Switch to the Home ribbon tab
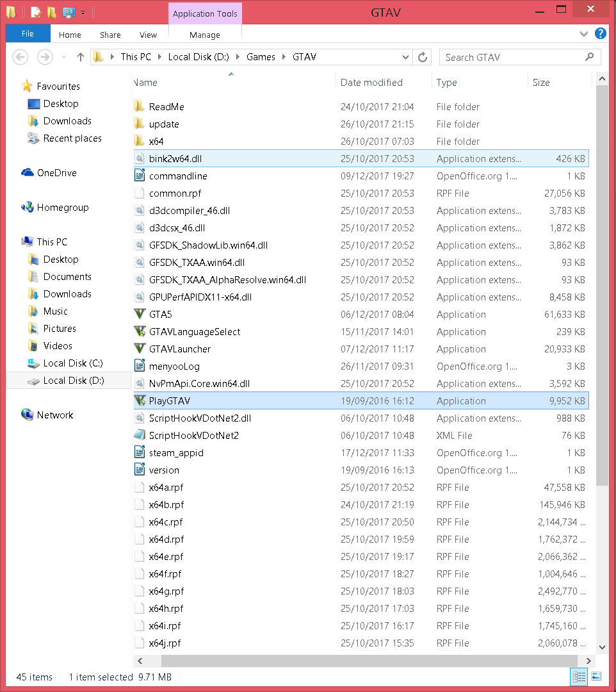The width and height of the screenshot is (616, 692). click(x=70, y=35)
